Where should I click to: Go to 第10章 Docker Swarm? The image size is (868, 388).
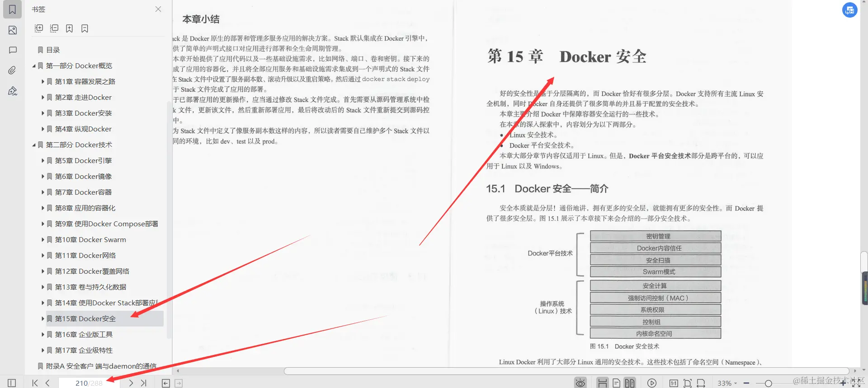pyautogui.click(x=90, y=240)
